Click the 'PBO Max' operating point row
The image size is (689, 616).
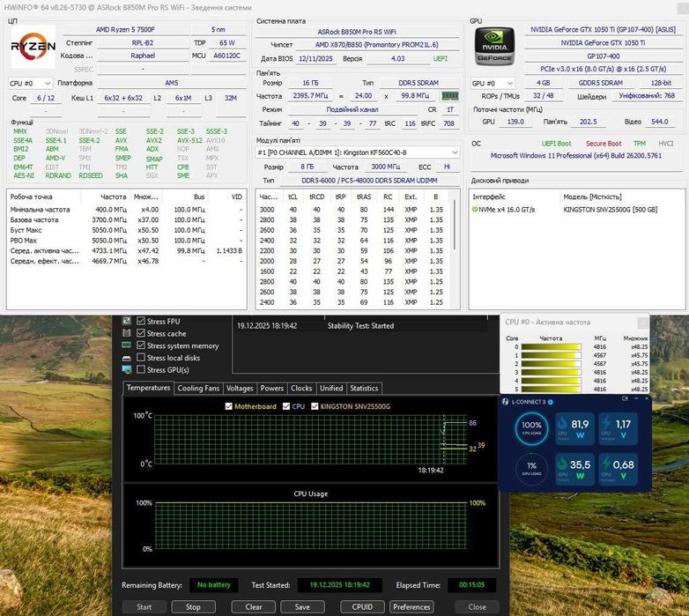127,241
